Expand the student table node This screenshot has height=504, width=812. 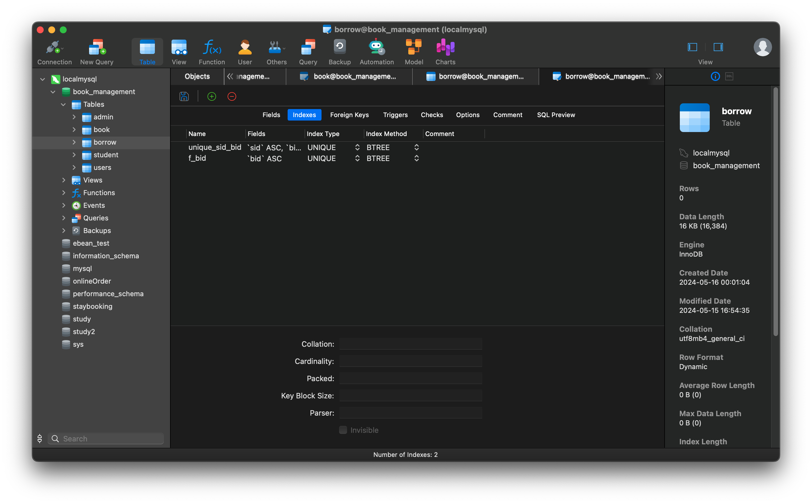click(x=74, y=155)
